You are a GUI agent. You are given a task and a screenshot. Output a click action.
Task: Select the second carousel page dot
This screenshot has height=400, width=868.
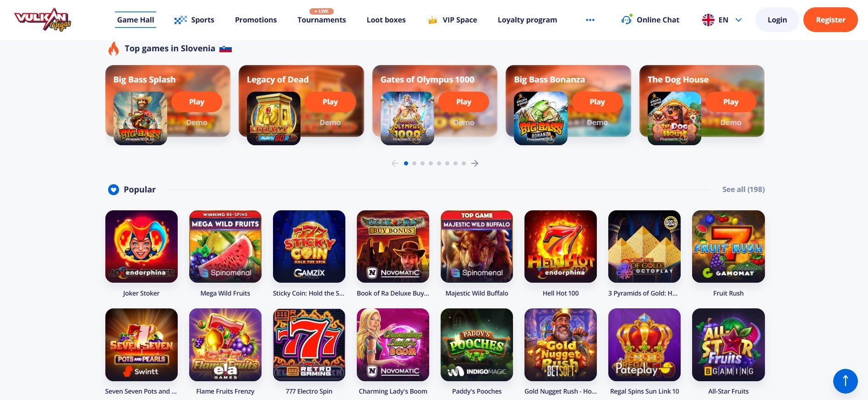click(x=415, y=164)
